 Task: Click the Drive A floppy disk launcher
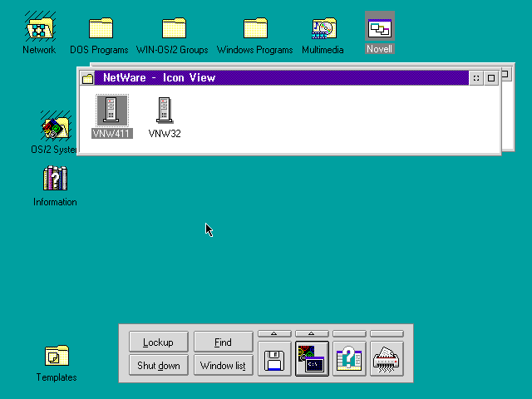[274, 359]
